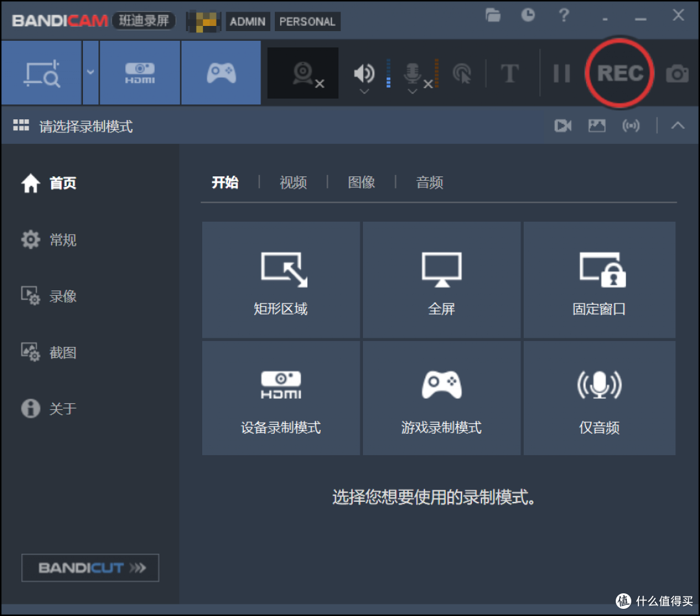Switch to HDMI device recording mode in toolbar
This screenshot has height=616, width=700.
(x=140, y=73)
